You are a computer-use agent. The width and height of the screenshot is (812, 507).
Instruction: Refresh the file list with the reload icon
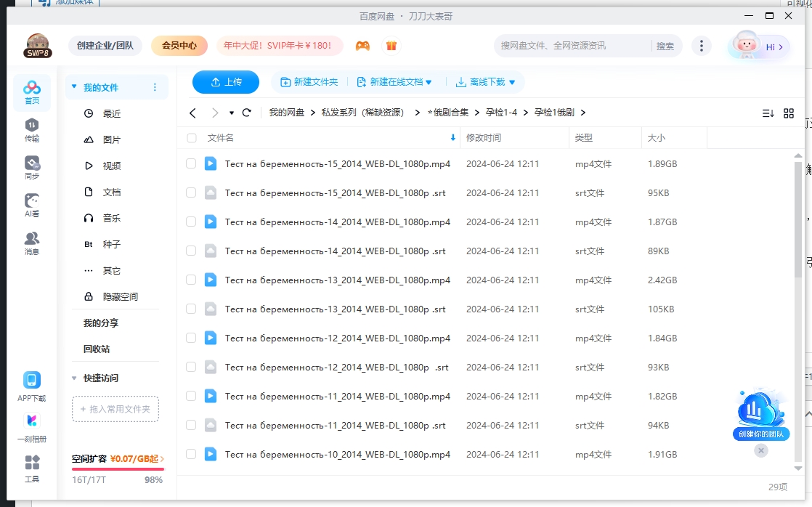coord(246,113)
